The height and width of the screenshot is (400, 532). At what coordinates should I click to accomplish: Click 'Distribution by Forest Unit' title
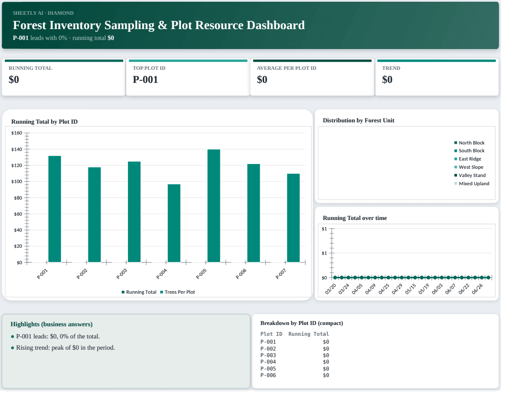pos(359,120)
